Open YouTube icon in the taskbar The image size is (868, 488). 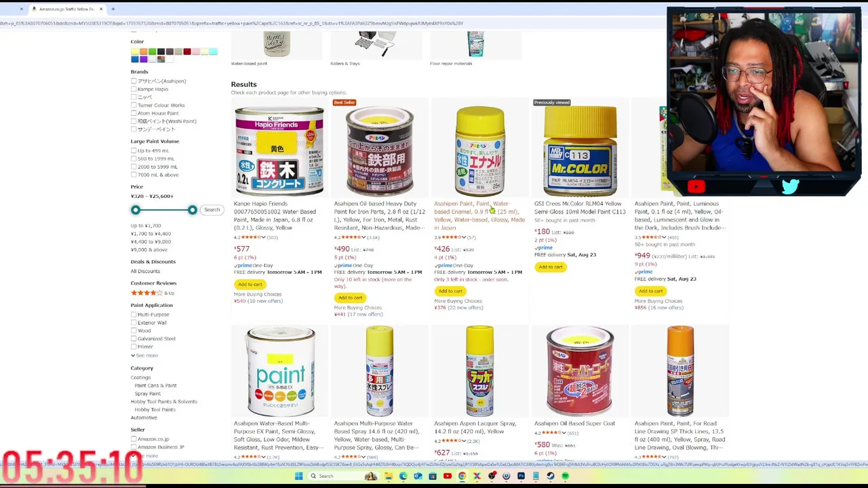coord(448,476)
